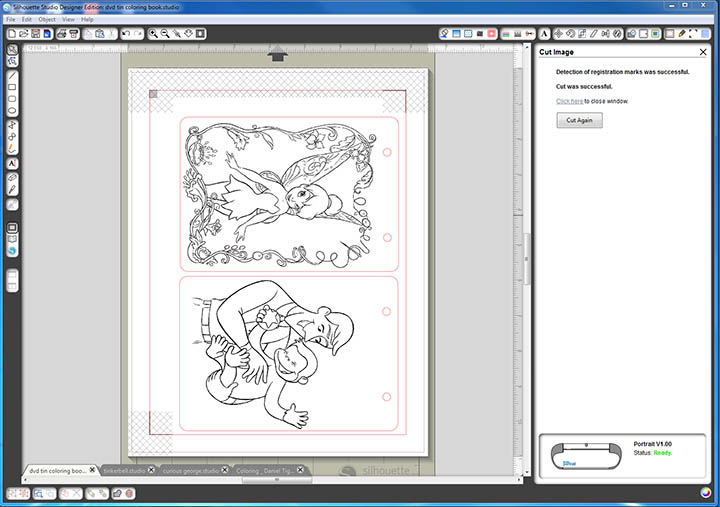The height and width of the screenshot is (507, 720).
Task: Click the Curious George coloring page image
Action: [273, 355]
